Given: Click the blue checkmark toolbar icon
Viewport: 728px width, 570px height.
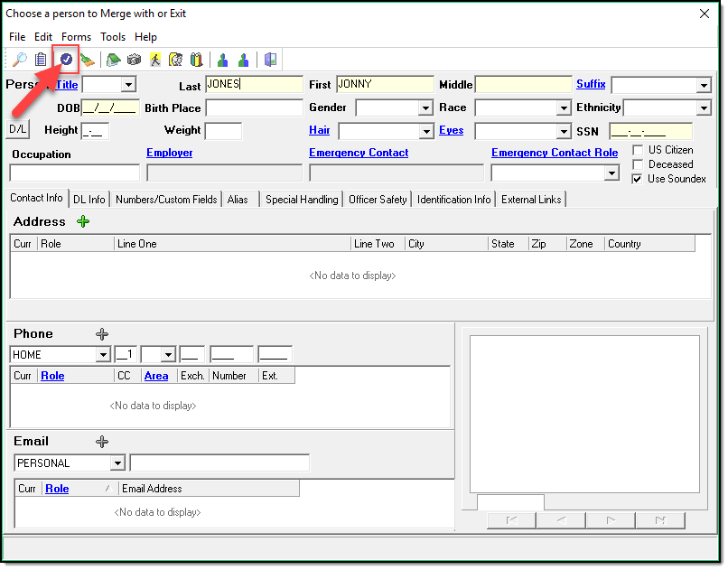Looking at the screenshot, I should [66, 60].
